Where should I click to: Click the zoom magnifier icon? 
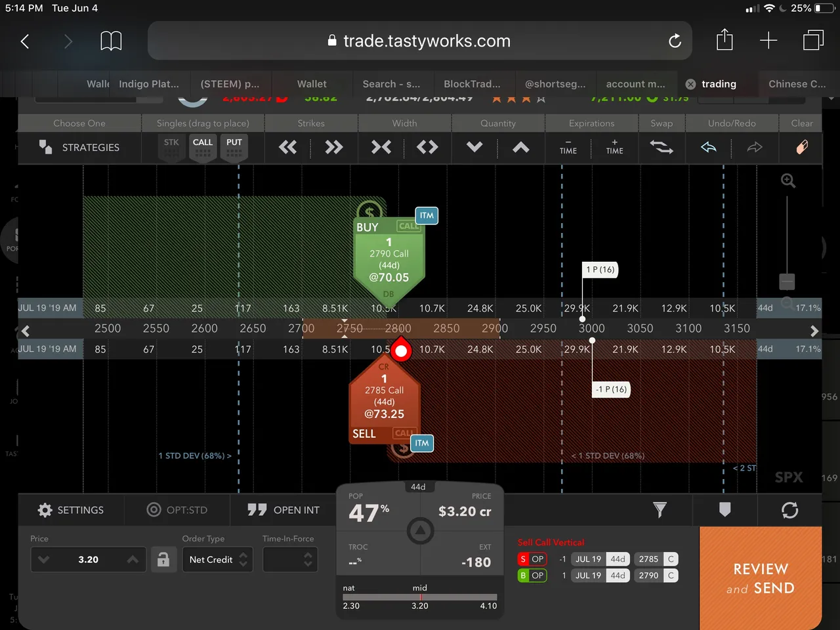788,181
